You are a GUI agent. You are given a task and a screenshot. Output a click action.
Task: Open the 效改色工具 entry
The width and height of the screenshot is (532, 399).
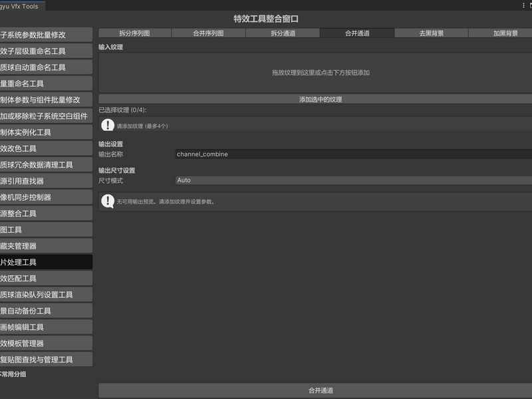(46, 148)
